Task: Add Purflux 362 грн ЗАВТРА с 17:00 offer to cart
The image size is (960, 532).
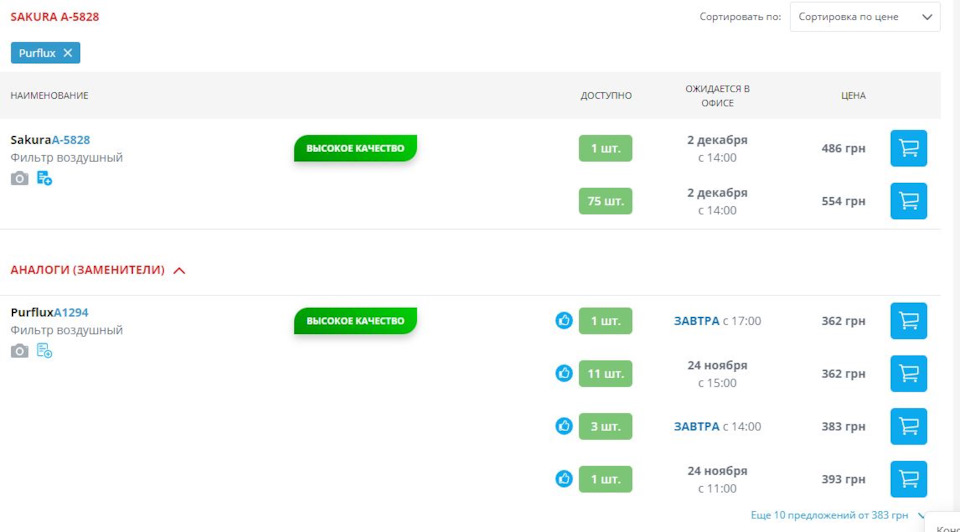Action: click(x=909, y=321)
